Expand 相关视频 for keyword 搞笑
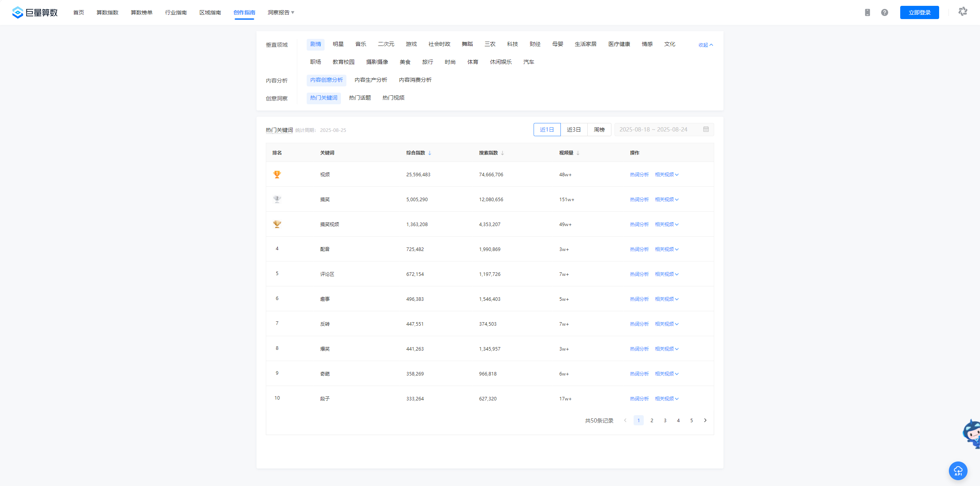The image size is (980, 486). (x=666, y=200)
